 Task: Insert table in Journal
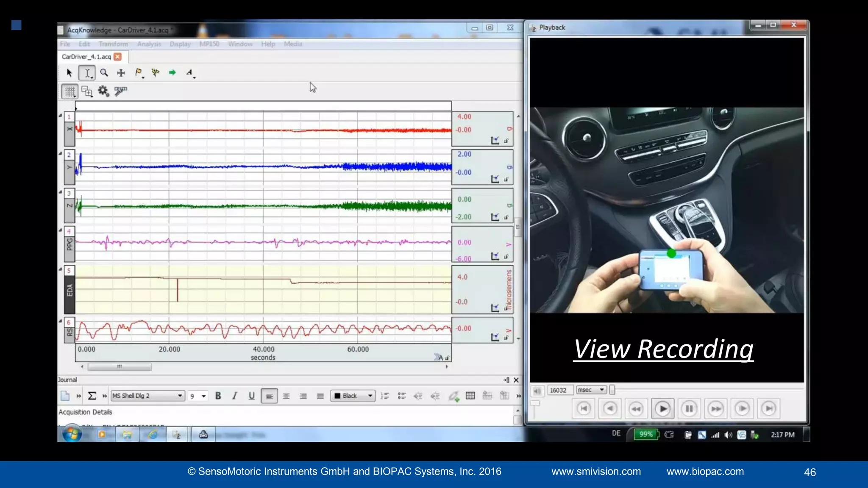(x=470, y=396)
